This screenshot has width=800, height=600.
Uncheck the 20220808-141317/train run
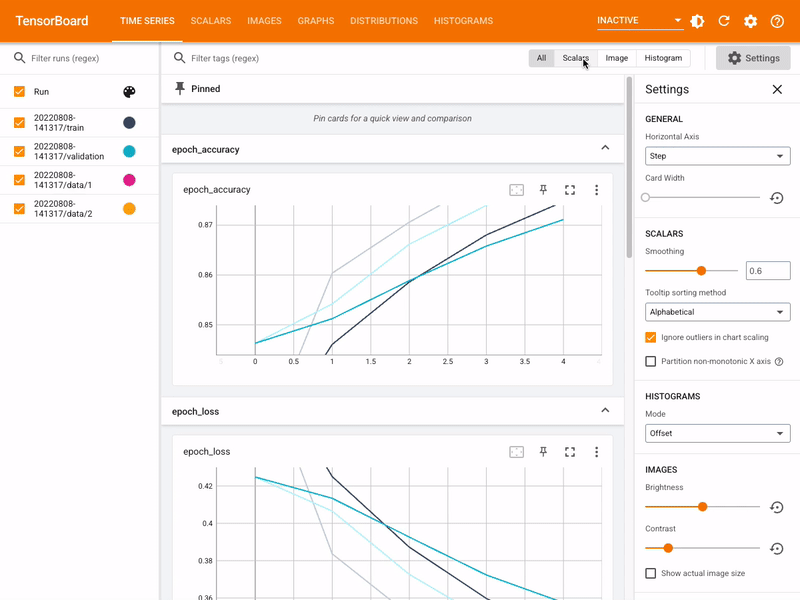21,124
